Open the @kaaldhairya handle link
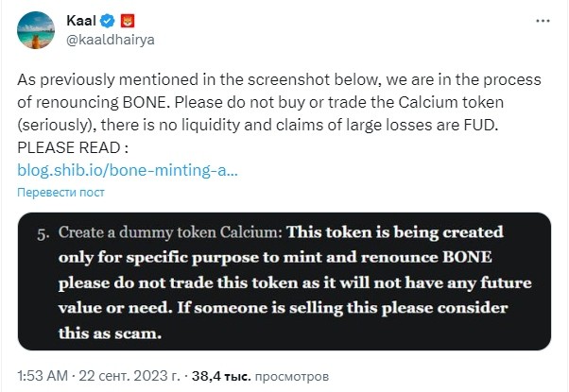The image size is (569, 392). (x=111, y=40)
